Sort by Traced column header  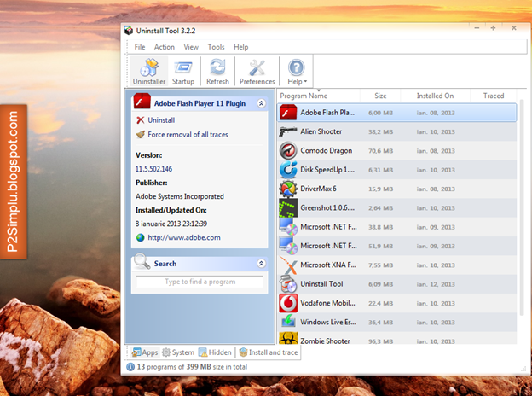[x=494, y=96]
